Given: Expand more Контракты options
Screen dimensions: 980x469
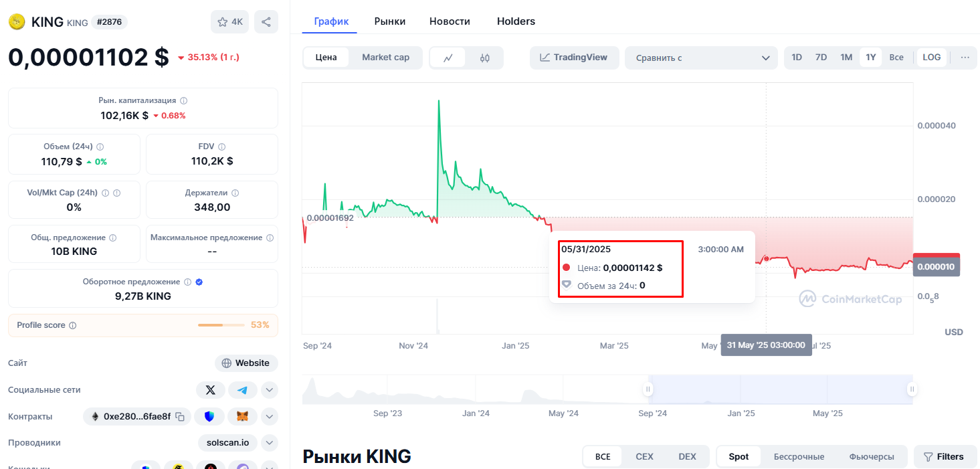Looking at the screenshot, I should pyautogui.click(x=269, y=417).
